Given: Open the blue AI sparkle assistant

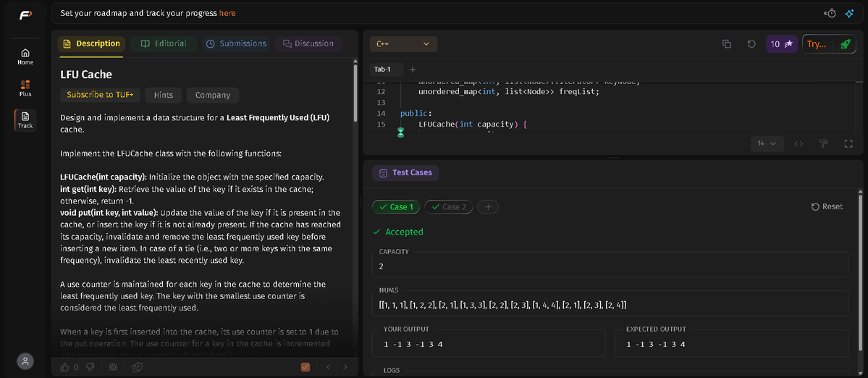Looking at the screenshot, I should (849, 13).
